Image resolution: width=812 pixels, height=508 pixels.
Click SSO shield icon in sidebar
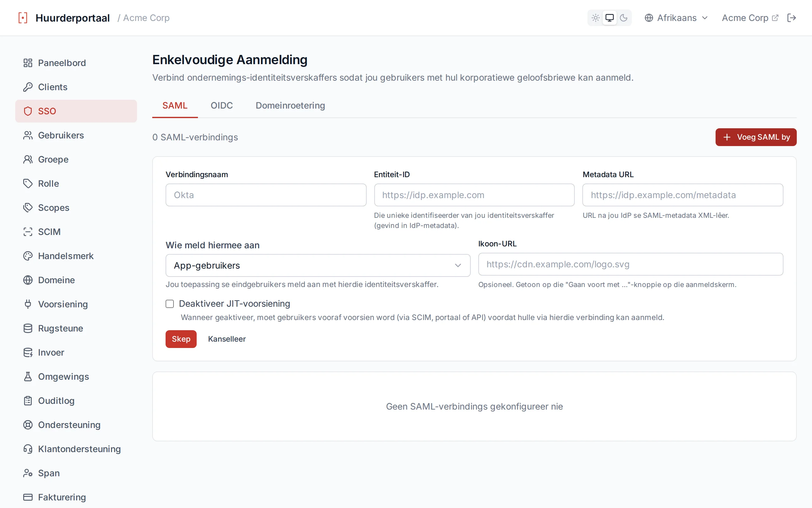click(28, 111)
